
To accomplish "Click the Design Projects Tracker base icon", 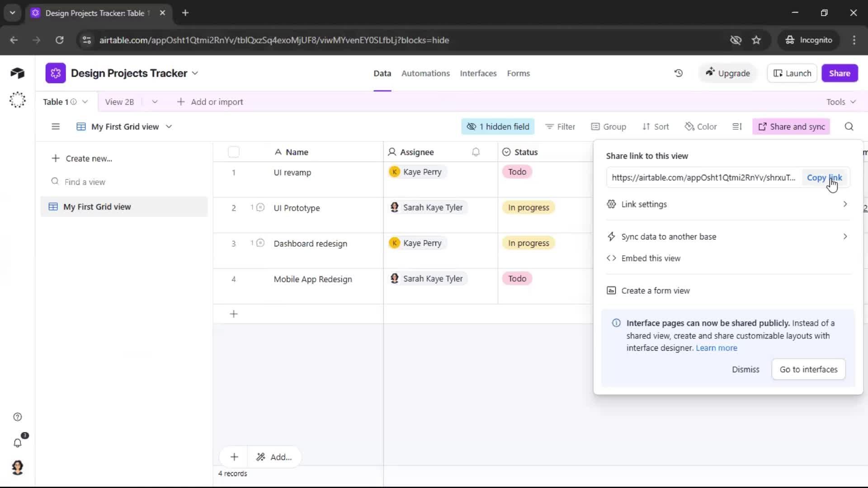I will 55,73.
